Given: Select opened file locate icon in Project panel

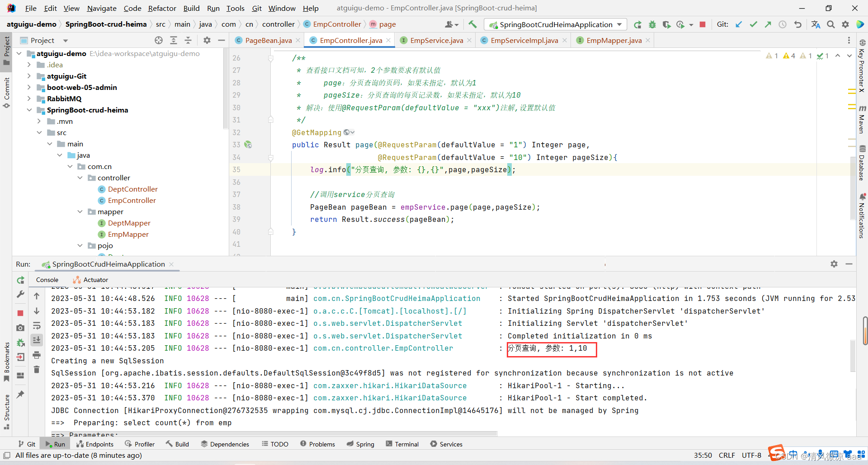Looking at the screenshot, I should pyautogui.click(x=159, y=40).
